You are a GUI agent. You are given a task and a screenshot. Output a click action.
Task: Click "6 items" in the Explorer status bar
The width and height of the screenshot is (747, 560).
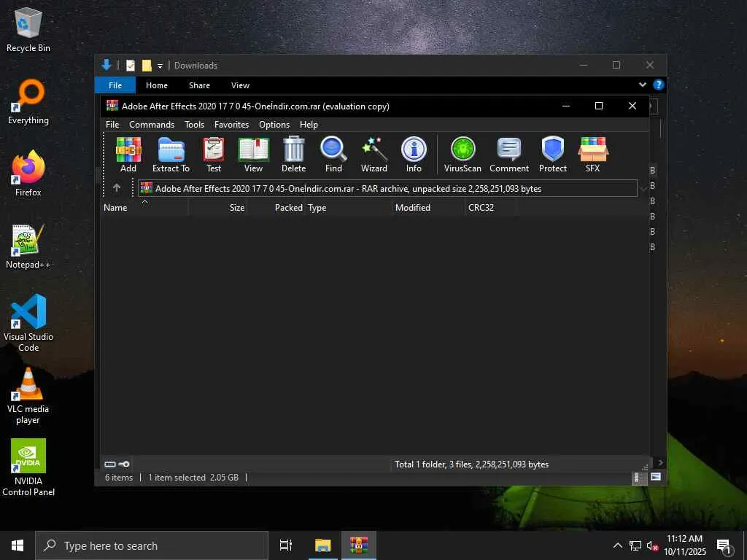tap(119, 477)
